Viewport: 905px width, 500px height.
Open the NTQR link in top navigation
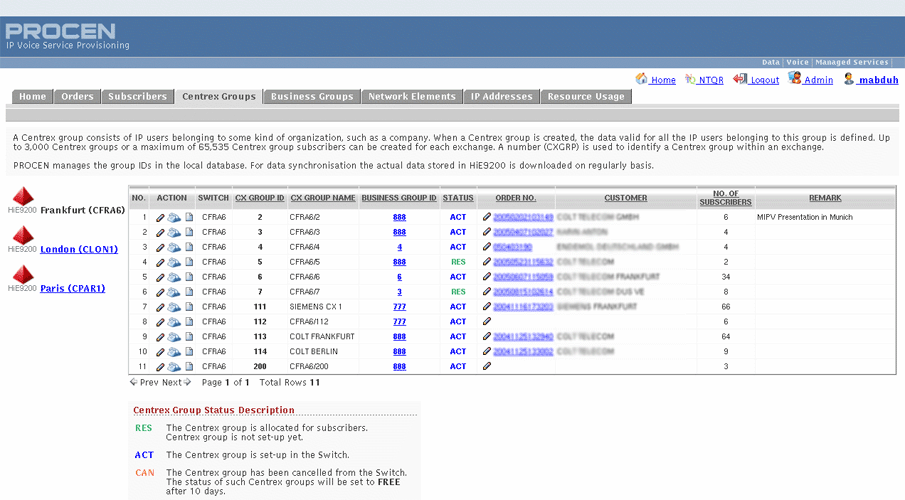click(x=711, y=80)
